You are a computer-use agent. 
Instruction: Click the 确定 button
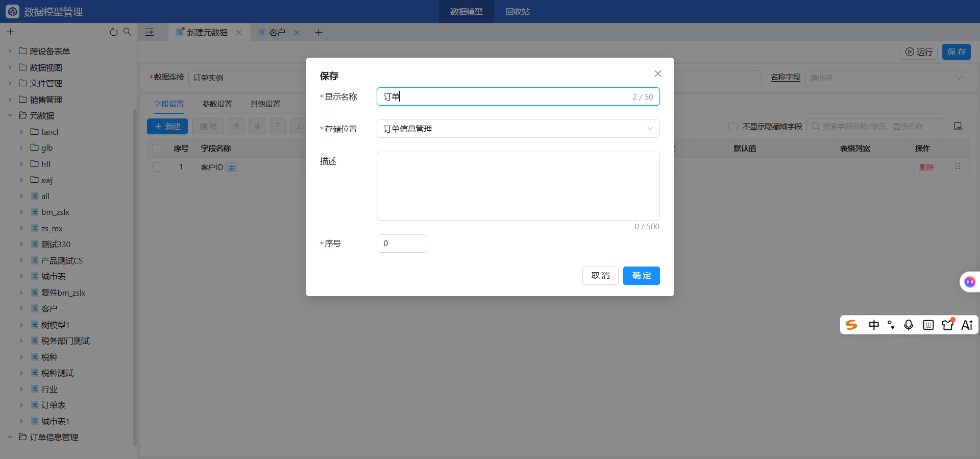tap(642, 276)
